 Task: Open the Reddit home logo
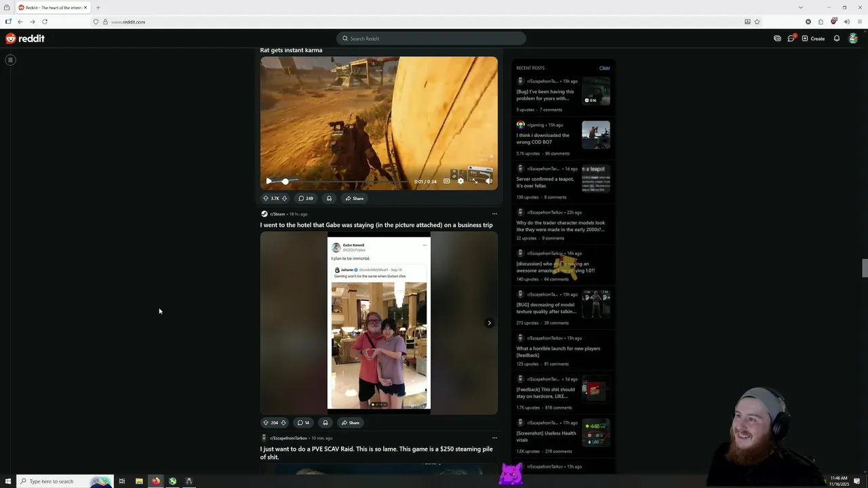point(25,39)
